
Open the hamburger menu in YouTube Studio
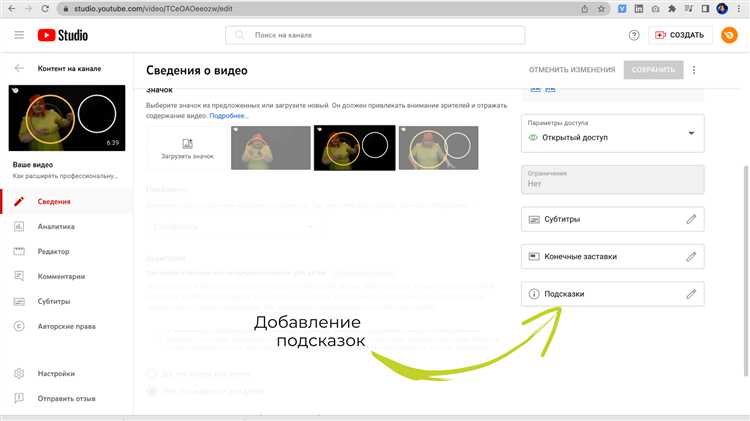tap(19, 36)
